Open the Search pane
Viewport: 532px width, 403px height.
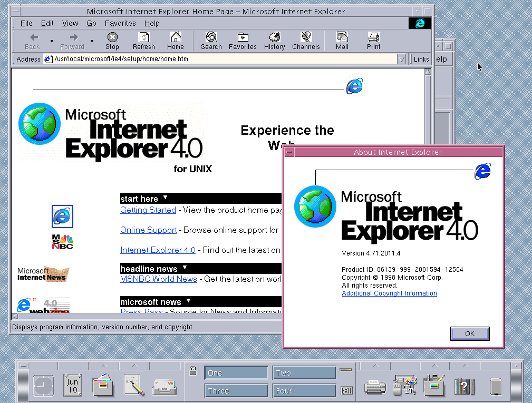tap(211, 41)
